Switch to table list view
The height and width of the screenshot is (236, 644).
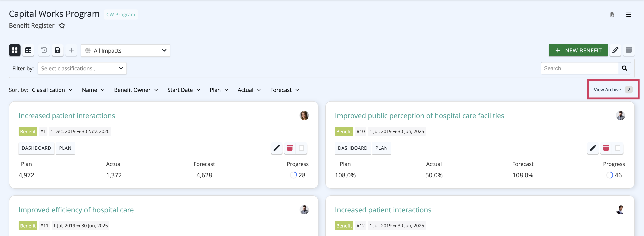click(28, 50)
